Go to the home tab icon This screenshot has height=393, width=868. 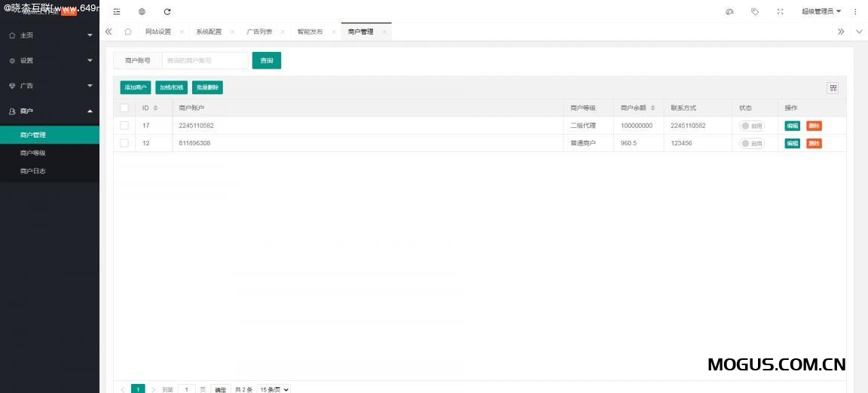click(128, 32)
